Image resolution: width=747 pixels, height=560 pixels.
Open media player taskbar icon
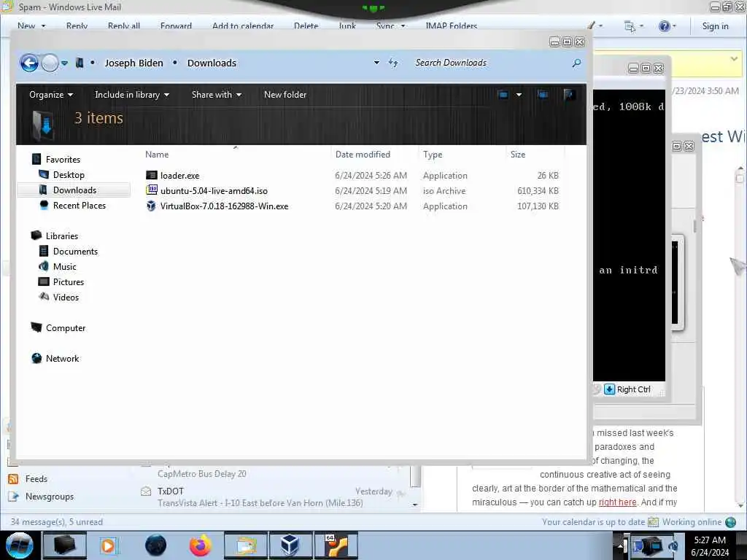(x=109, y=545)
